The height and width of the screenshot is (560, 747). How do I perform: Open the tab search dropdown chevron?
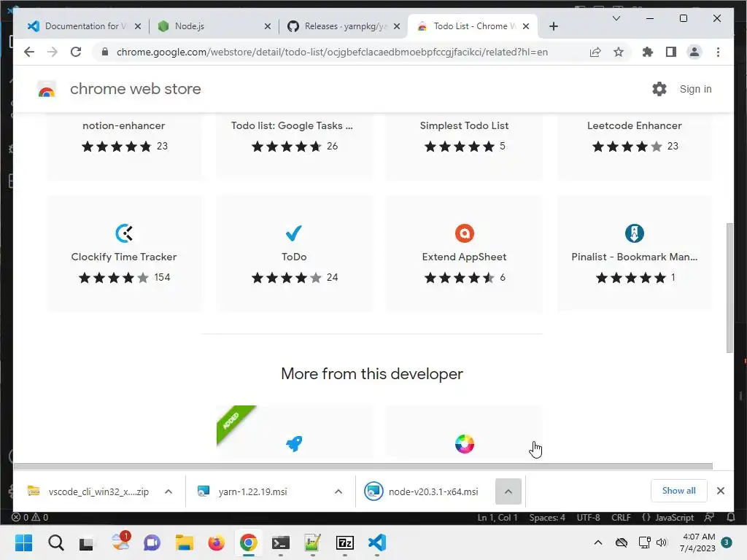tap(616, 18)
